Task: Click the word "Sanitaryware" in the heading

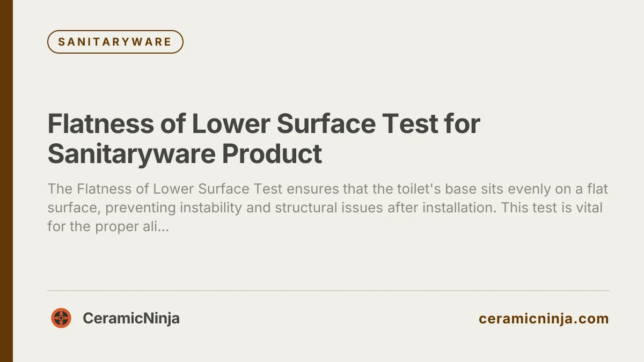Action: (x=131, y=154)
